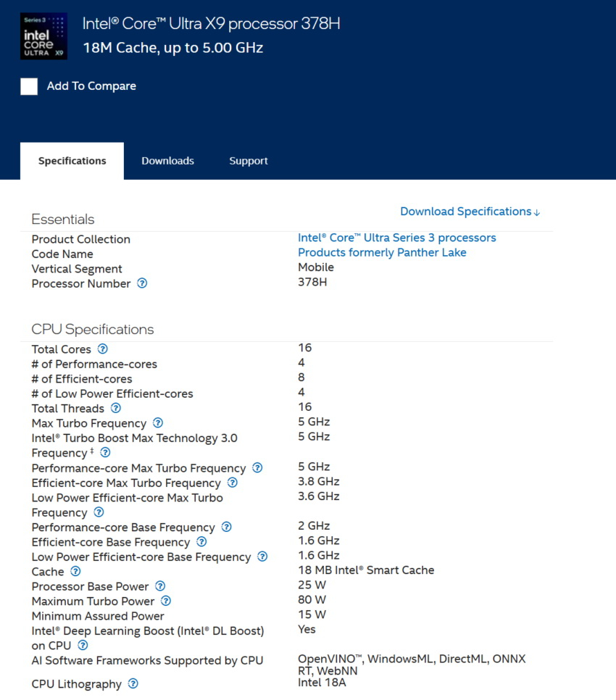
Task: Select the Specifications tab
Action: [x=72, y=161]
